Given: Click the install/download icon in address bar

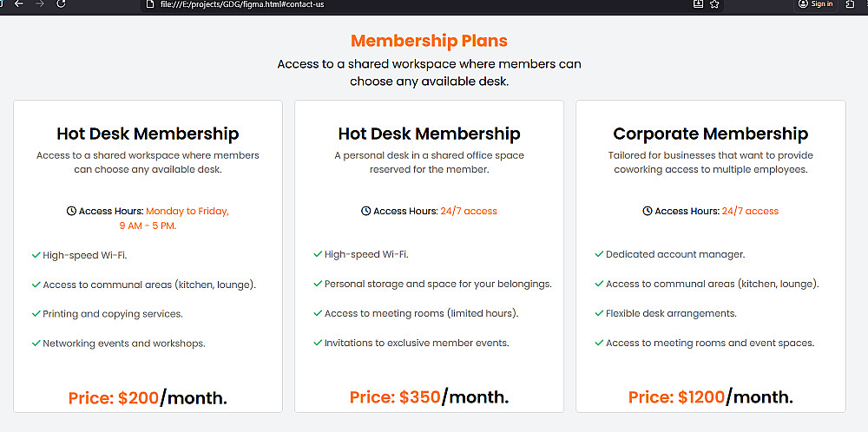Looking at the screenshot, I should [x=698, y=3].
